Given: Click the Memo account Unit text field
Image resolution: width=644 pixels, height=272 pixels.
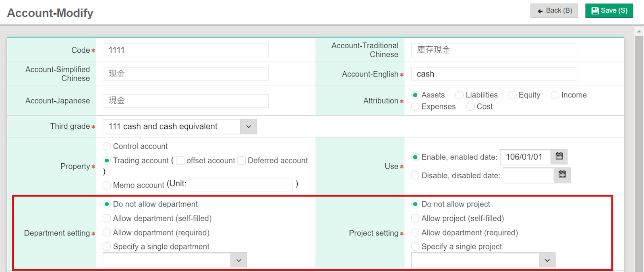Looking at the screenshot, I should click(241, 185).
